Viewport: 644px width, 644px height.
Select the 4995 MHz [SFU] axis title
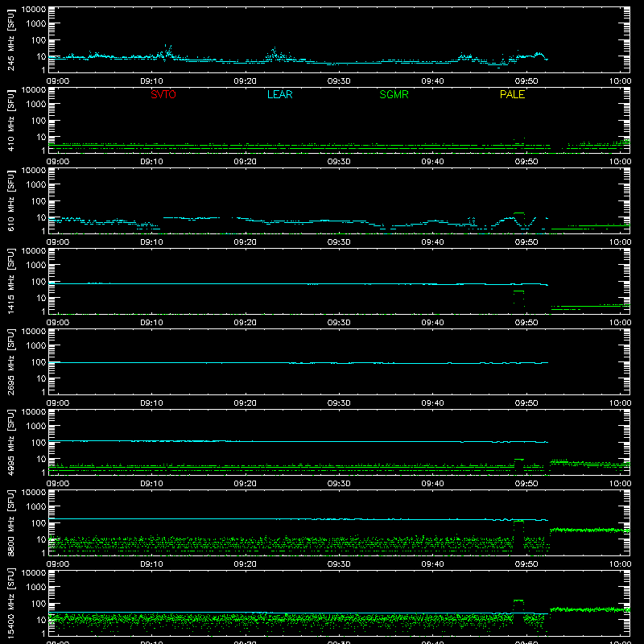pos(10,442)
